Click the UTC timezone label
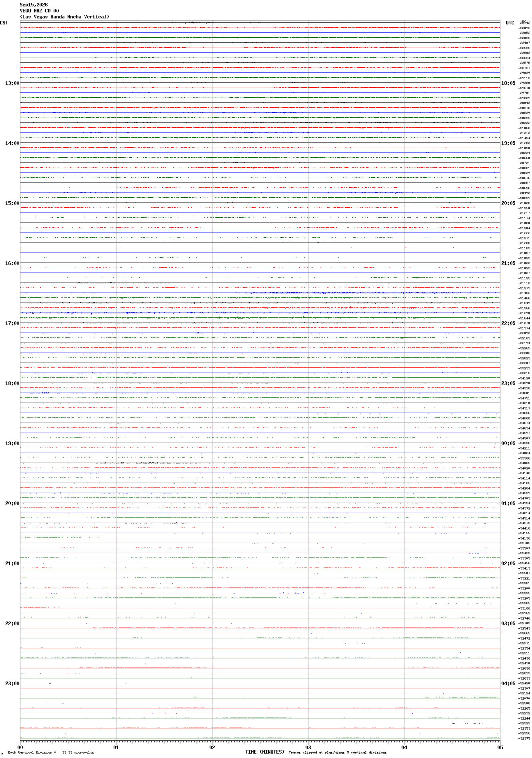 pos(510,23)
